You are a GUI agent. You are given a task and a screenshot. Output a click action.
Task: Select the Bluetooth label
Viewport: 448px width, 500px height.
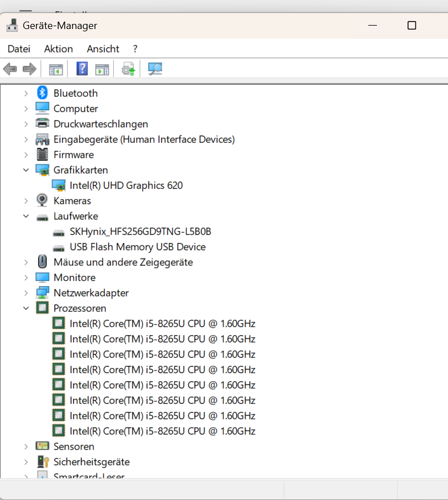tap(75, 93)
